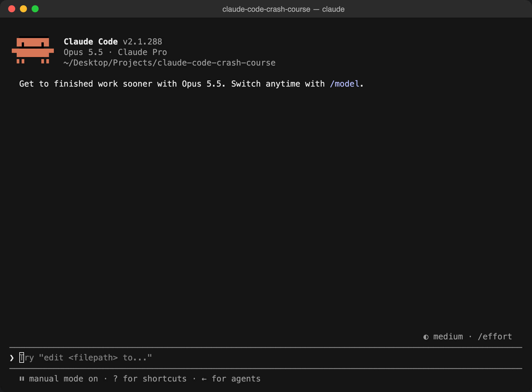Screen dimensions: 532x392
Task: Click the "← for agents" hint
Action: pyautogui.click(x=231, y=379)
